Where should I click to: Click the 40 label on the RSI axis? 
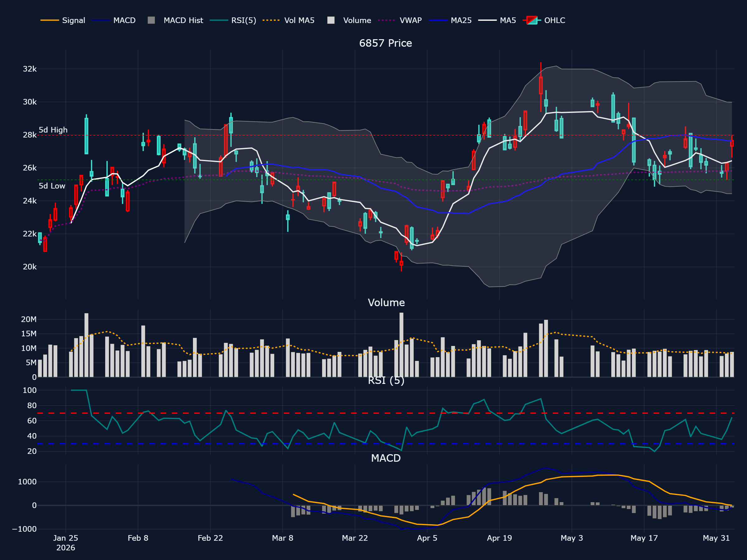[x=32, y=436]
